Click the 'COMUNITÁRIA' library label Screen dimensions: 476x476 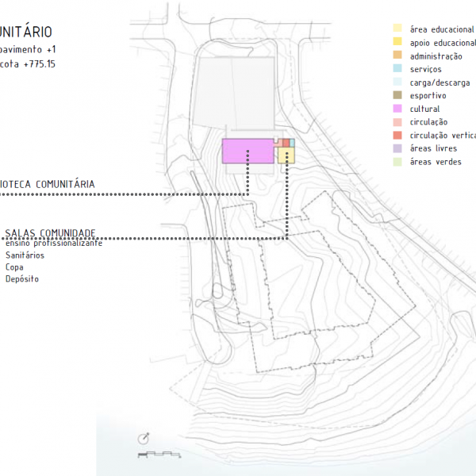[65, 184]
